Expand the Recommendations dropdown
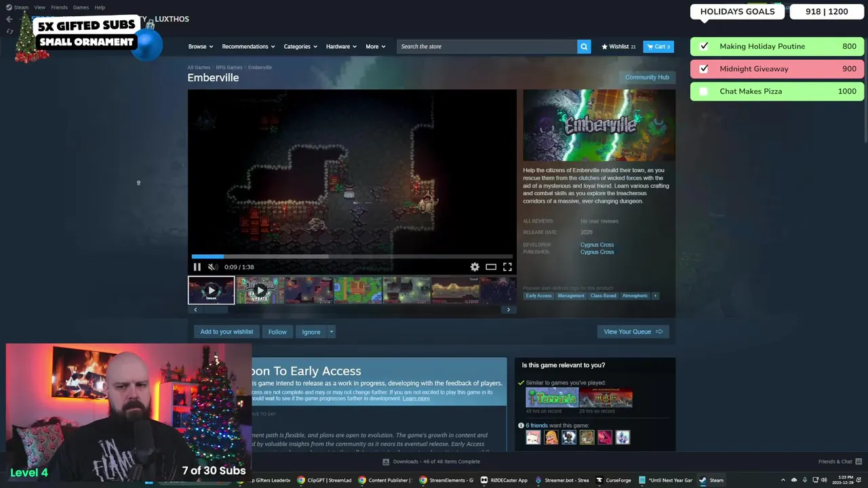This screenshot has height=488, width=868. (248, 46)
